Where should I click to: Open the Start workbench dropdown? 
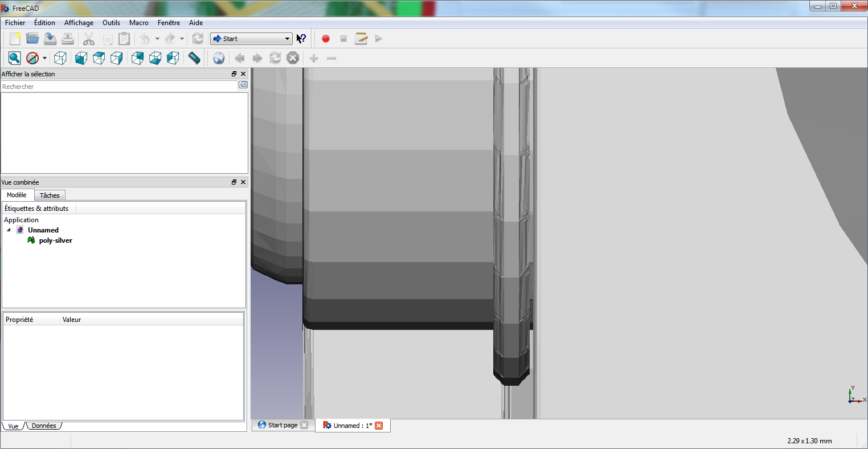click(251, 39)
